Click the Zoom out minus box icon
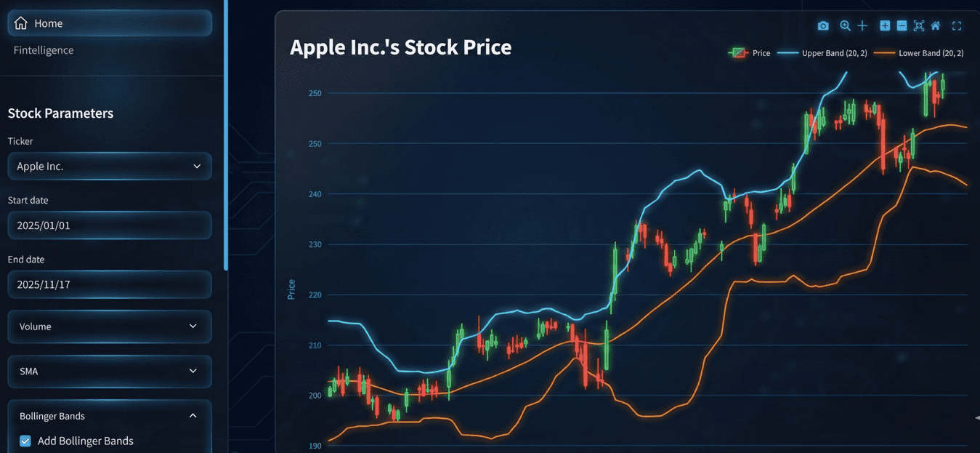The height and width of the screenshot is (453, 980). click(x=902, y=26)
